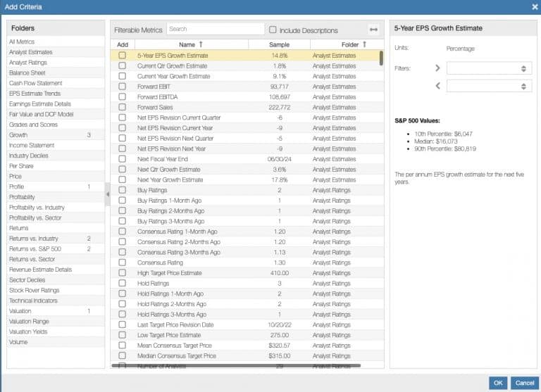This screenshot has height=392, width=541.
Task: Check the 5-Year EPS Growth Estimate box
Action: (x=123, y=56)
